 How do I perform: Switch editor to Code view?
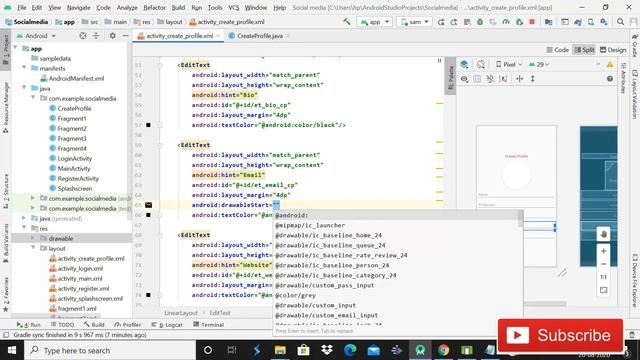pos(558,50)
